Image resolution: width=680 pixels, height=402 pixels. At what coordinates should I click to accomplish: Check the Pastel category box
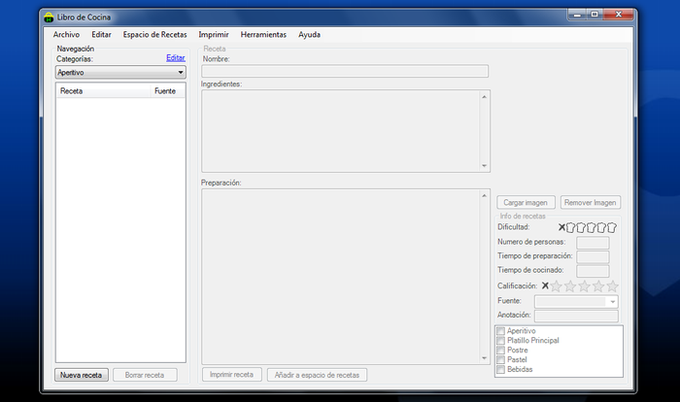pyautogui.click(x=500, y=360)
